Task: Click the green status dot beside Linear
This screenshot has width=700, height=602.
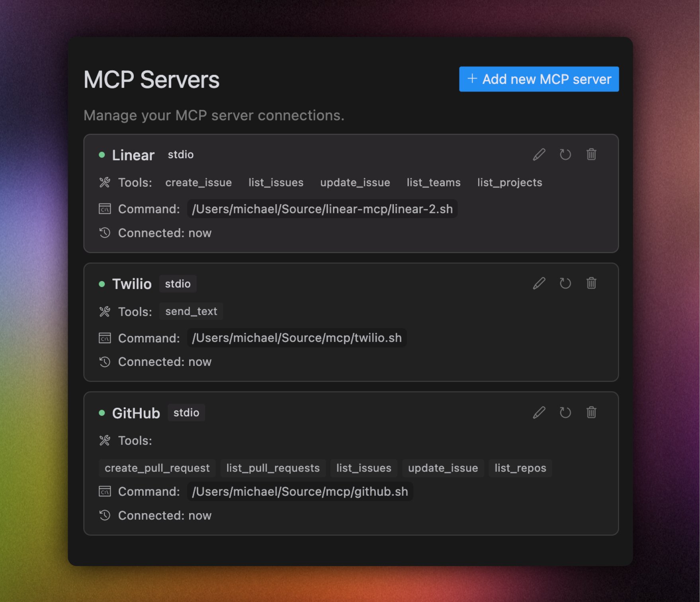Action: [x=102, y=154]
